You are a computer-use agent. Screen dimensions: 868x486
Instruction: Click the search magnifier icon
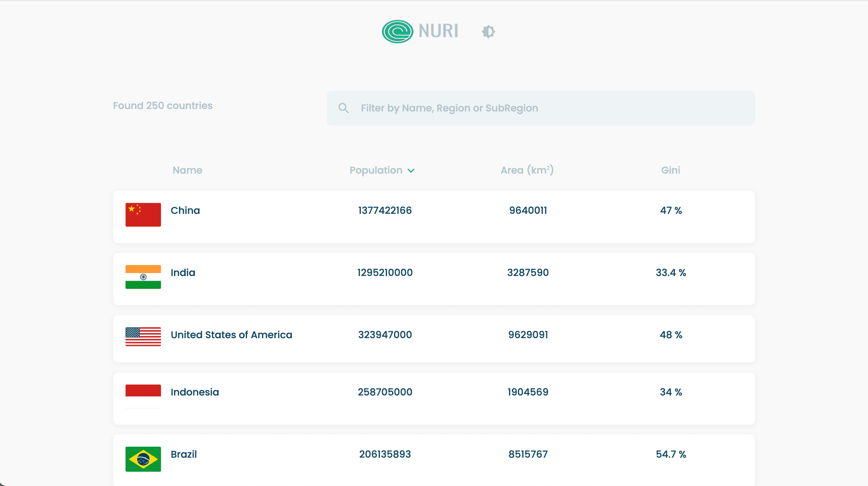pyautogui.click(x=344, y=108)
